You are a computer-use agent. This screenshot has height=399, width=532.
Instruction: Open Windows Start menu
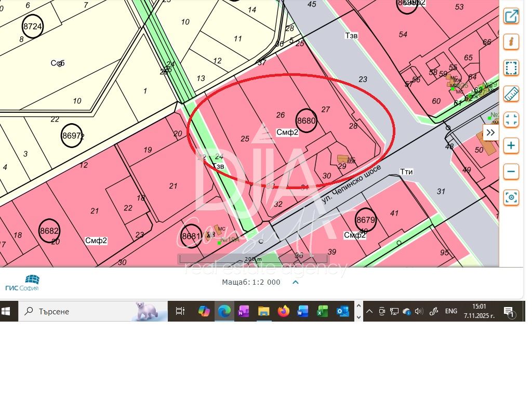coord(7,312)
